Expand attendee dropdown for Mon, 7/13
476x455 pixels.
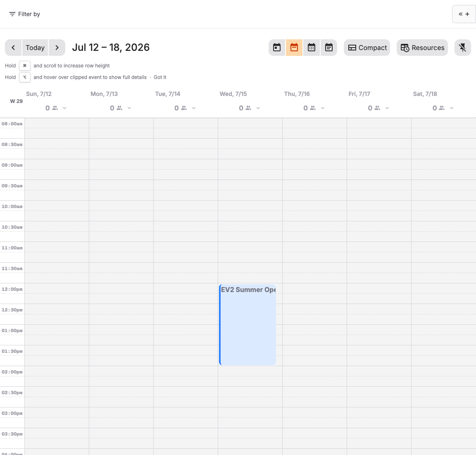[129, 108]
